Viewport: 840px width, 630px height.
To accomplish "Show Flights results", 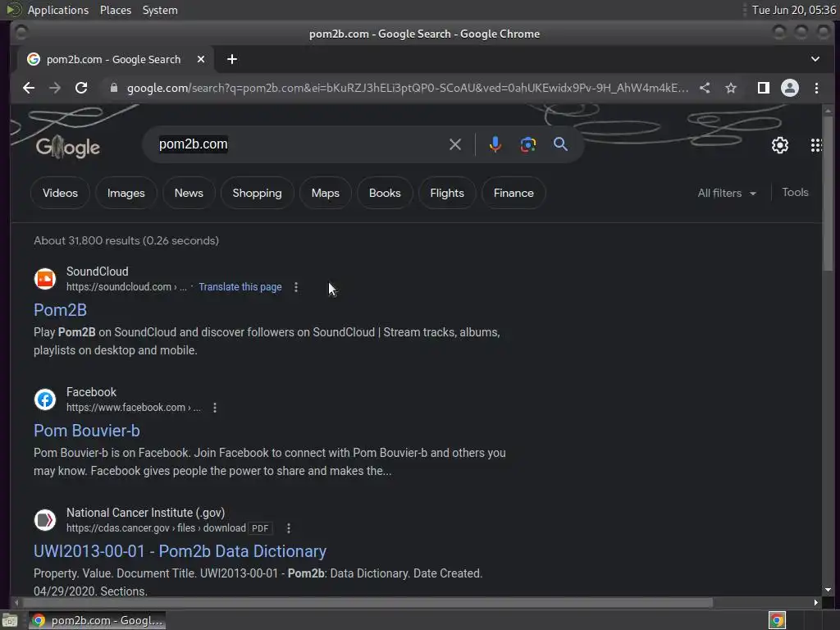I will tap(447, 193).
